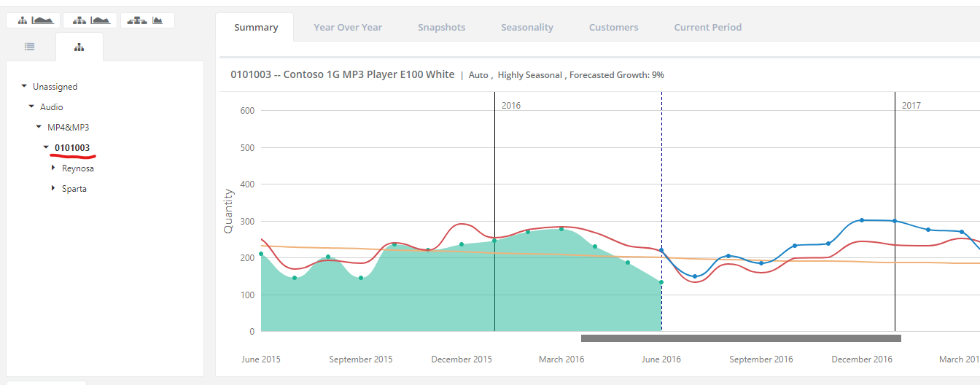Click the third wide-hierarchy chart view button
The width and height of the screenshot is (980, 385).
pyautogui.click(x=147, y=20)
